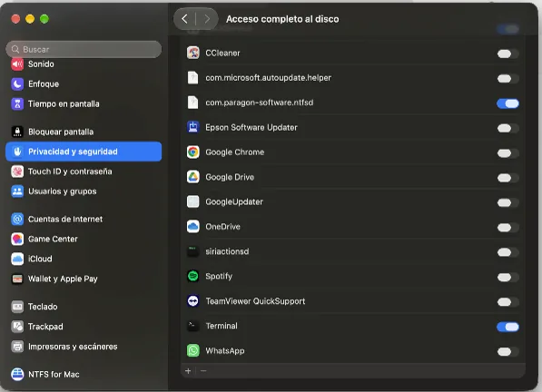Image resolution: width=542 pixels, height=392 pixels.
Task: Toggle the Google Drive switch
Action: tap(508, 178)
